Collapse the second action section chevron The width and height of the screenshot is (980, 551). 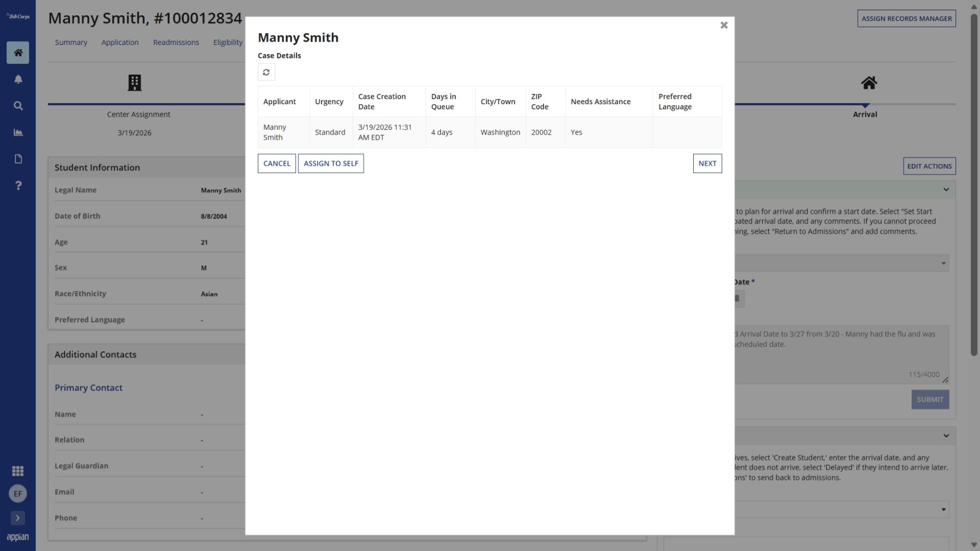point(946,436)
